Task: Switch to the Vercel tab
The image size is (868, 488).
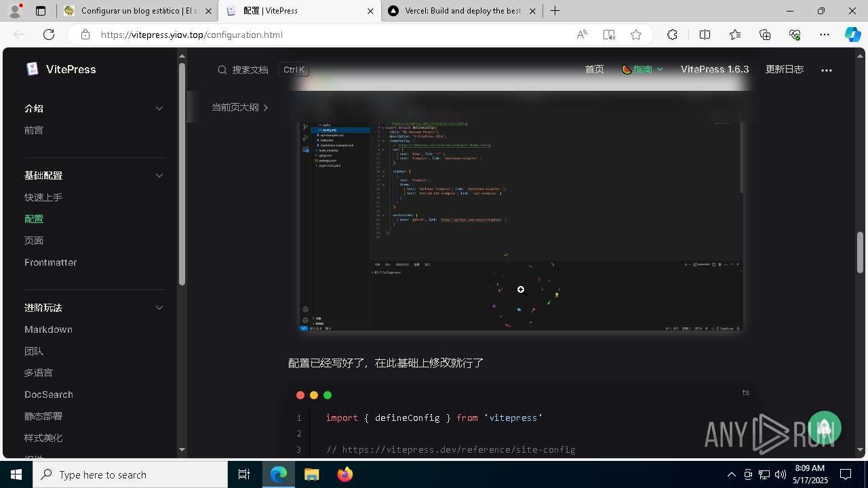Action: 464,11
